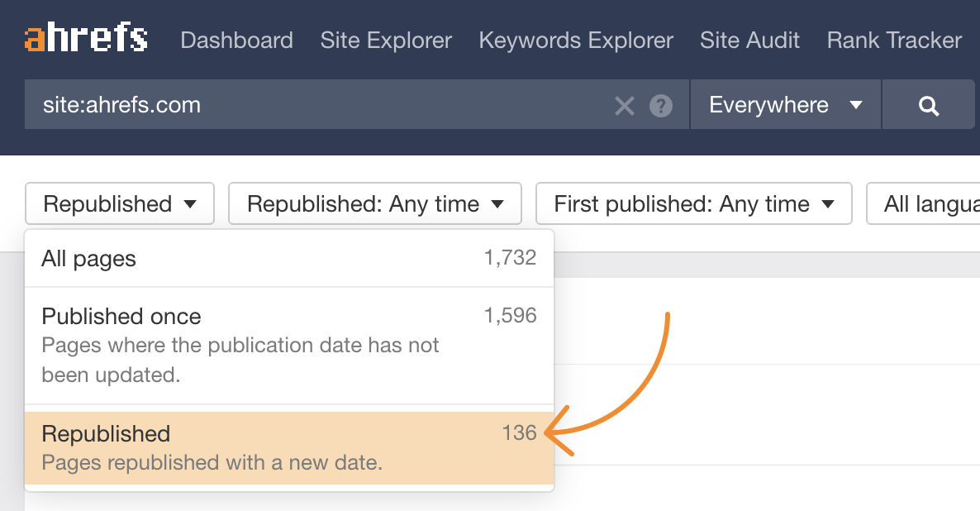Viewport: 980px width, 511px height.
Task: Navigate to Rank Tracker
Action: [x=893, y=40]
